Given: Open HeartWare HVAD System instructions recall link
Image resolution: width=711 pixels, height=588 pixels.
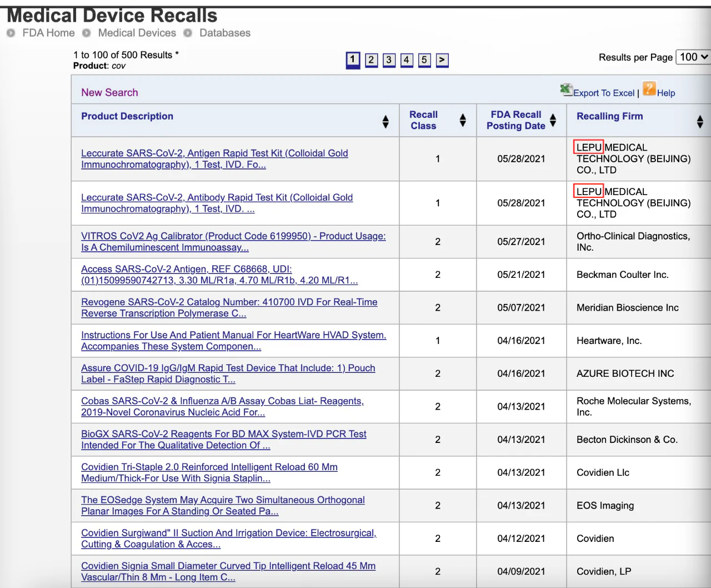Looking at the screenshot, I should point(233,341).
